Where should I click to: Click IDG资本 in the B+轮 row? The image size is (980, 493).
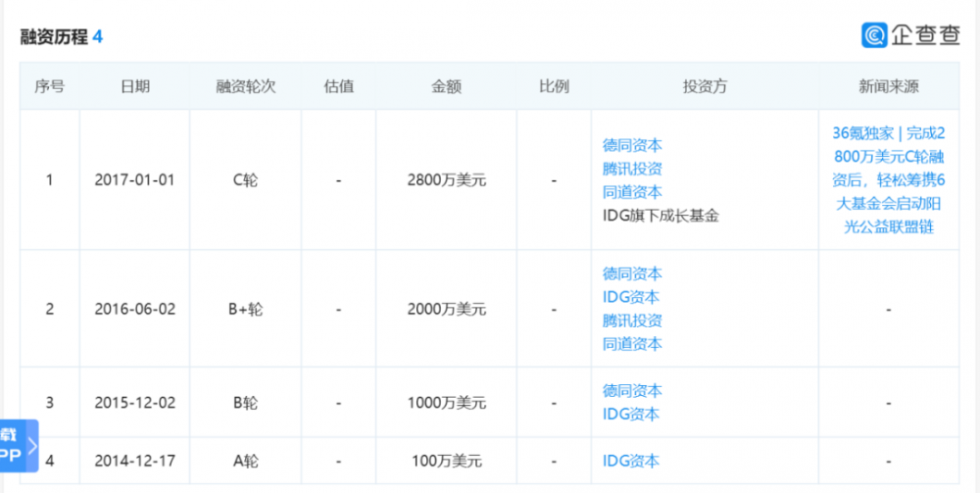click(x=632, y=297)
